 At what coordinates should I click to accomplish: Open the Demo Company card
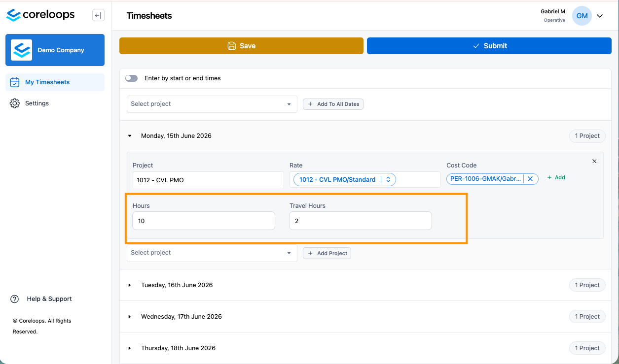pyautogui.click(x=55, y=50)
